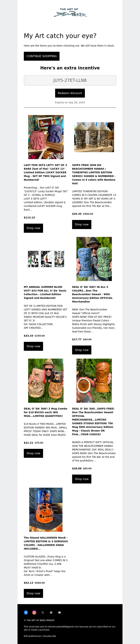Viewport: 140px width, 644px height.
Task: Shop now for the $33.33 Oasis Collection
Action: coord(33,346)
